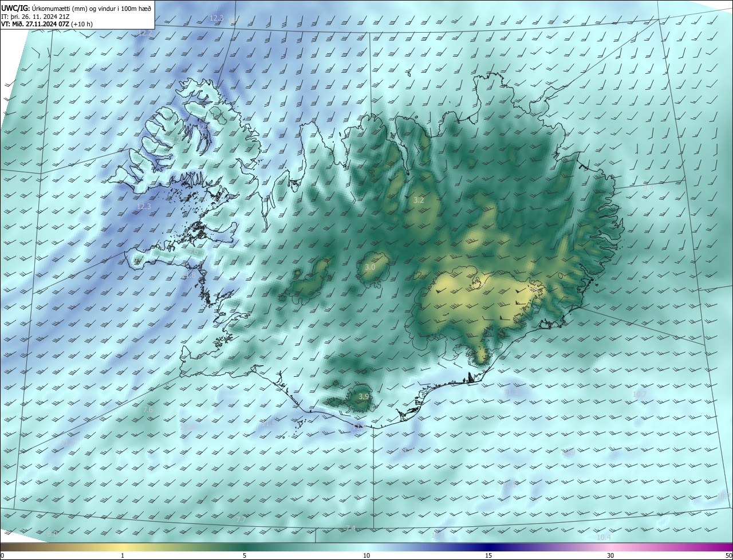The image size is (733, 560).
Task: Click the colorbar tick label 50
Action: click(x=728, y=555)
